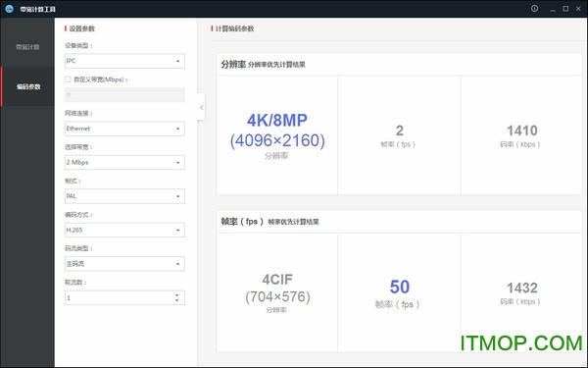Open the 选择带宽 2 Mbps dropdown
588x368 pixels.
click(124, 162)
